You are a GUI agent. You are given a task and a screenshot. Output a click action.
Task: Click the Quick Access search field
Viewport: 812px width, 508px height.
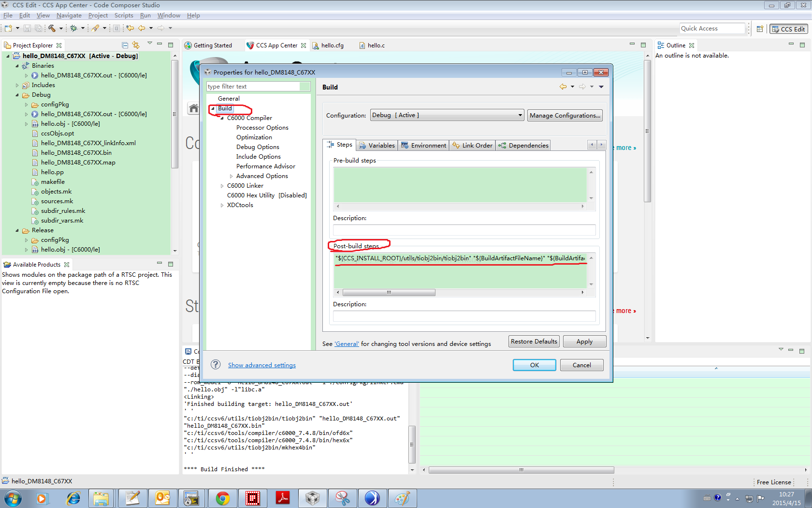[712, 29]
